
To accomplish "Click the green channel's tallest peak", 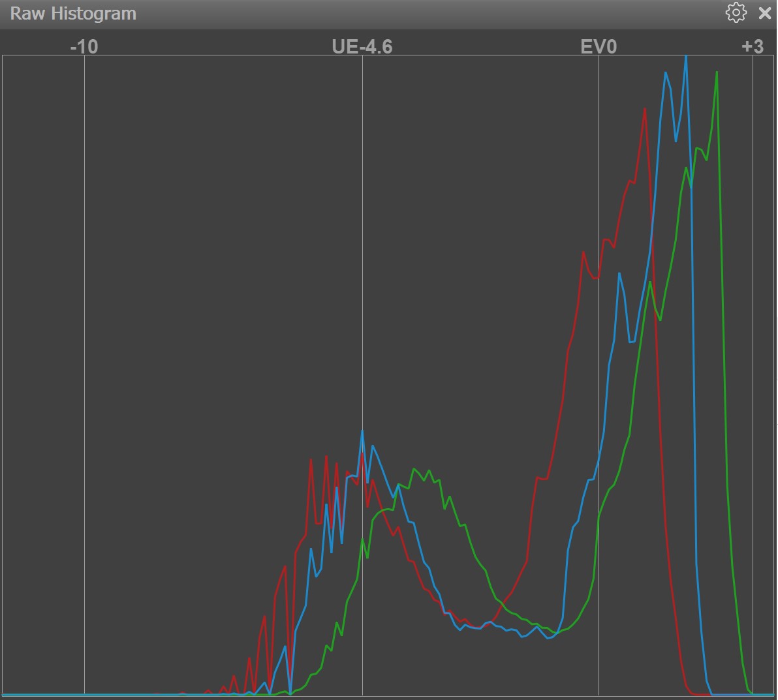I will pos(717,72).
